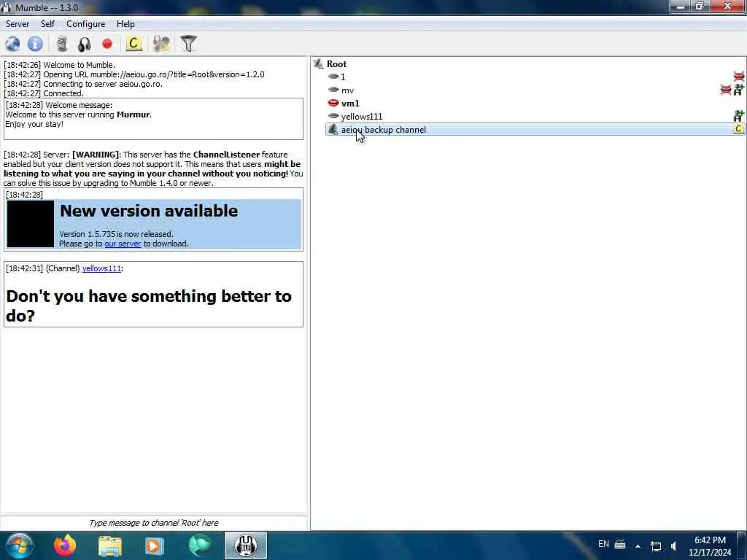This screenshot has height=560, width=747.
Task: Deafen yourself with the headphones toolbar icon
Action: [x=85, y=44]
